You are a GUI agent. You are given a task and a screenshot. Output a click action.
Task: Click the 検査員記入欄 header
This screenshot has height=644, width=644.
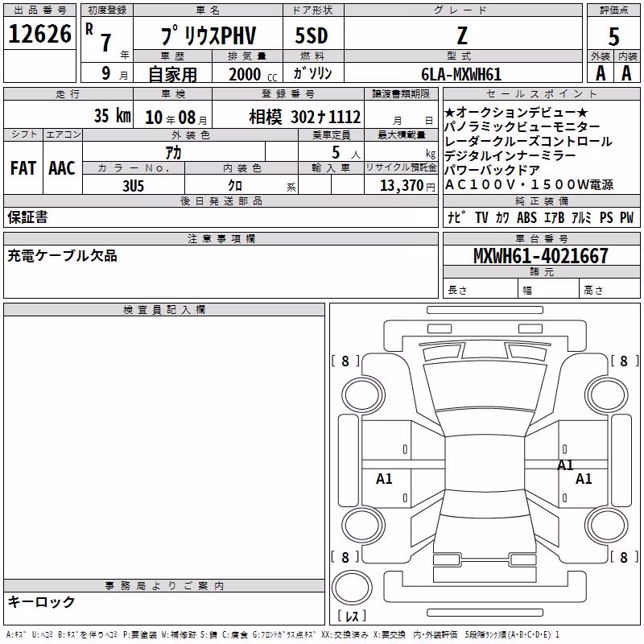coord(164,310)
